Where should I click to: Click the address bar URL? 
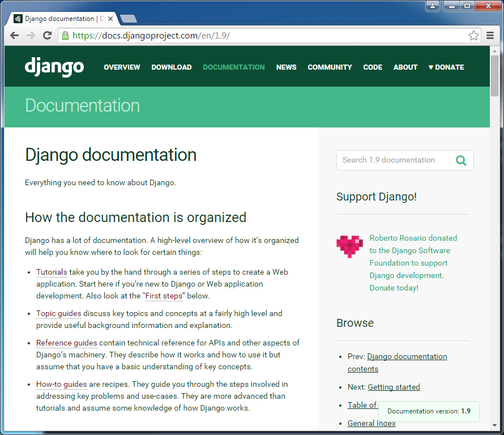(x=151, y=35)
